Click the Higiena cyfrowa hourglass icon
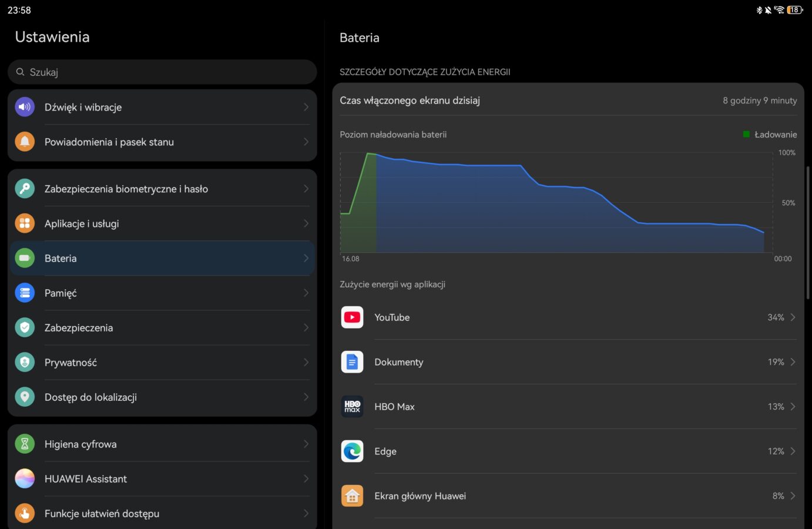The image size is (812, 529). [x=25, y=444]
